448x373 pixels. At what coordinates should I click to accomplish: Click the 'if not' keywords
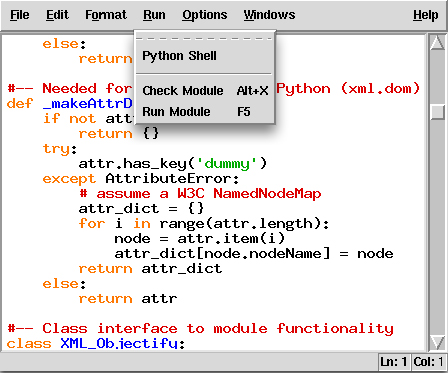(69, 119)
